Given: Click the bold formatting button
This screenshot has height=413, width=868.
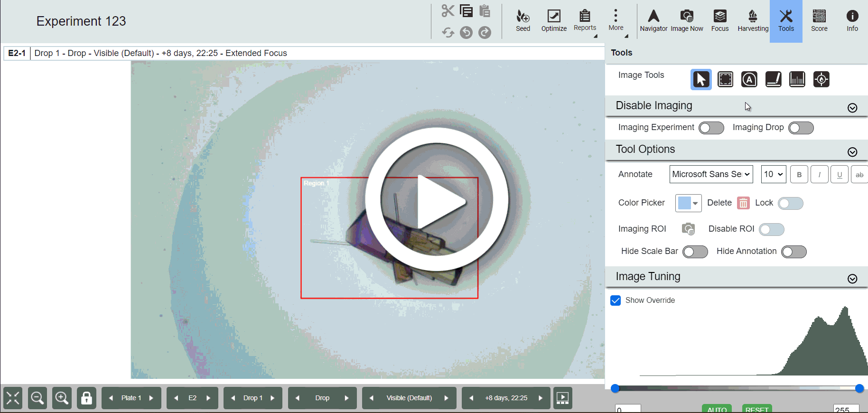Looking at the screenshot, I should click(x=799, y=175).
